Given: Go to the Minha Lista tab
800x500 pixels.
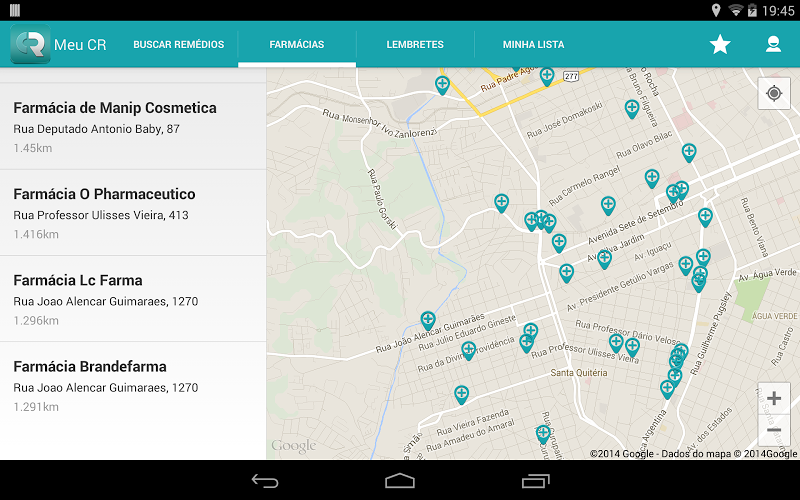Looking at the screenshot, I should [533, 44].
